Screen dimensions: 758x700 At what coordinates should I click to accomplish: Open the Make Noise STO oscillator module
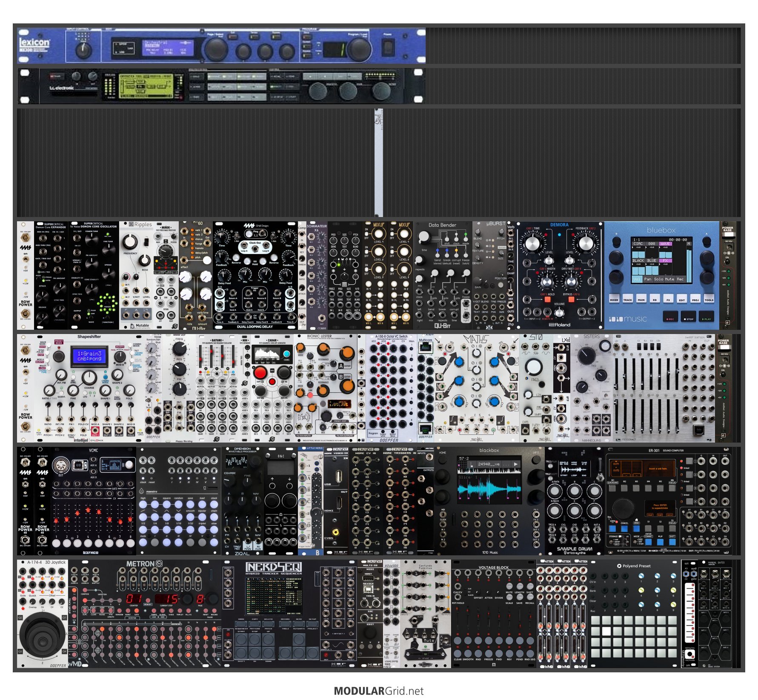pyautogui.click(x=536, y=388)
